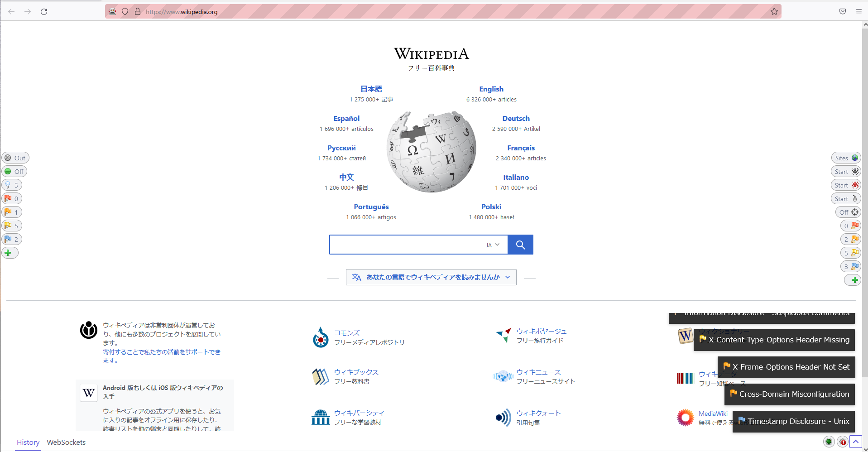Open the Firefox hamburger menu
Viewport: 868px width, 452px height.
pyautogui.click(x=859, y=12)
